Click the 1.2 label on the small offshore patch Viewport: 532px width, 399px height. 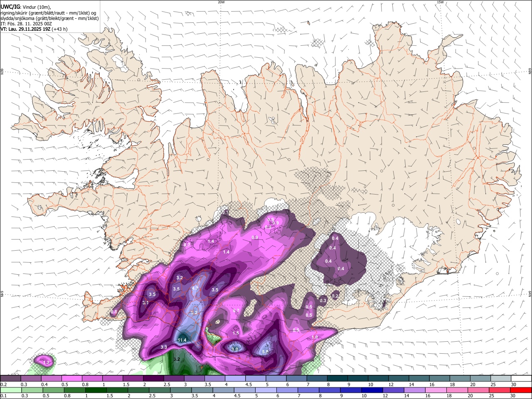point(47,363)
